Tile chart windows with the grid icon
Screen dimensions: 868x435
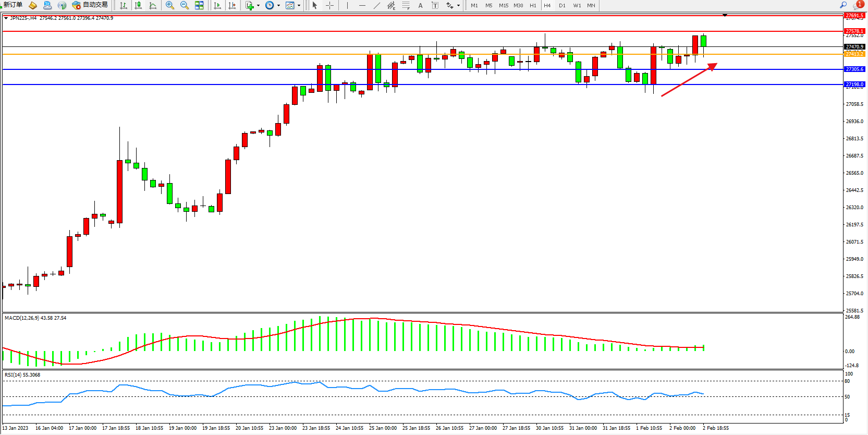coord(199,5)
